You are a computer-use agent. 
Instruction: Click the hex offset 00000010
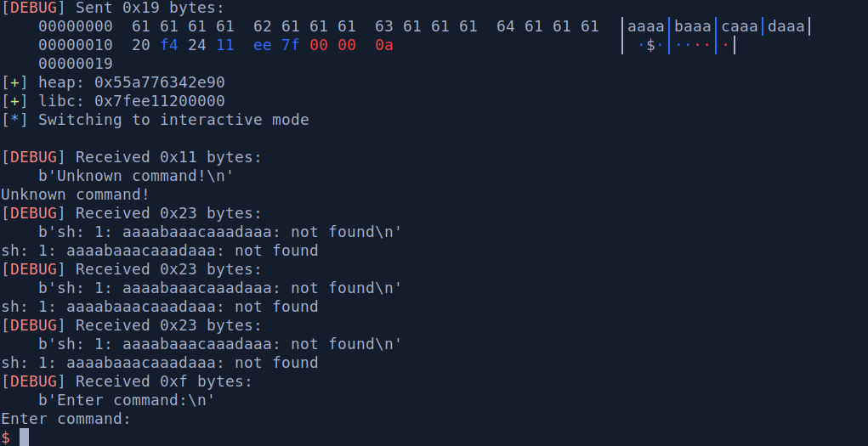pos(75,45)
